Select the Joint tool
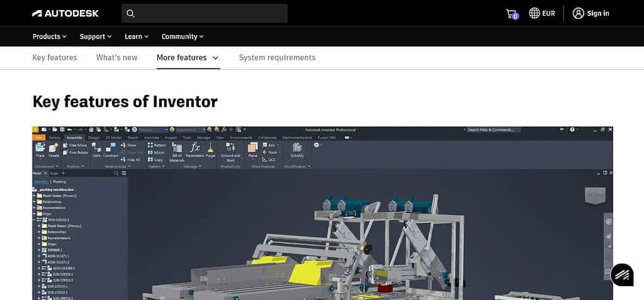 click(x=96, y=150)
